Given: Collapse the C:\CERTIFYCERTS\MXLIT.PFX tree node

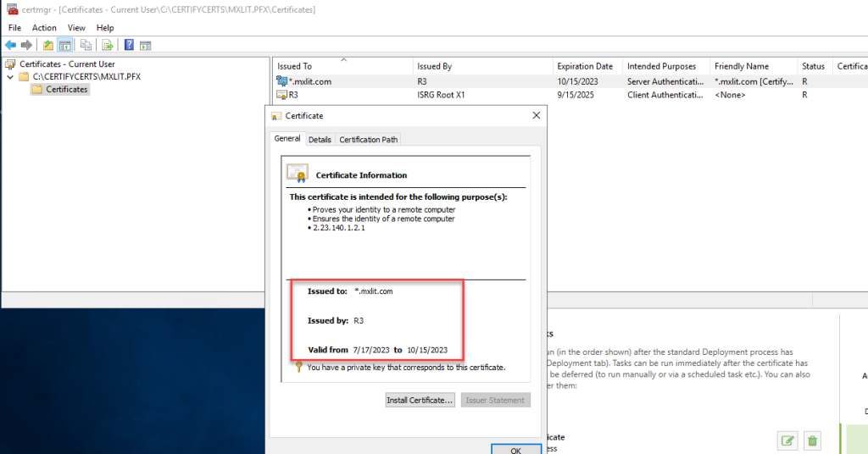Looking at the screenshot, I should [x=10, y=76].
